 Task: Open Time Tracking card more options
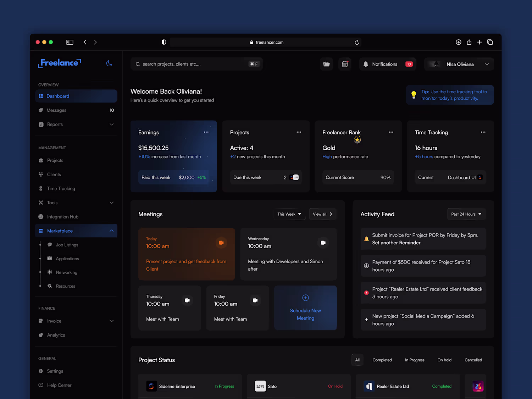click(483, 132)
